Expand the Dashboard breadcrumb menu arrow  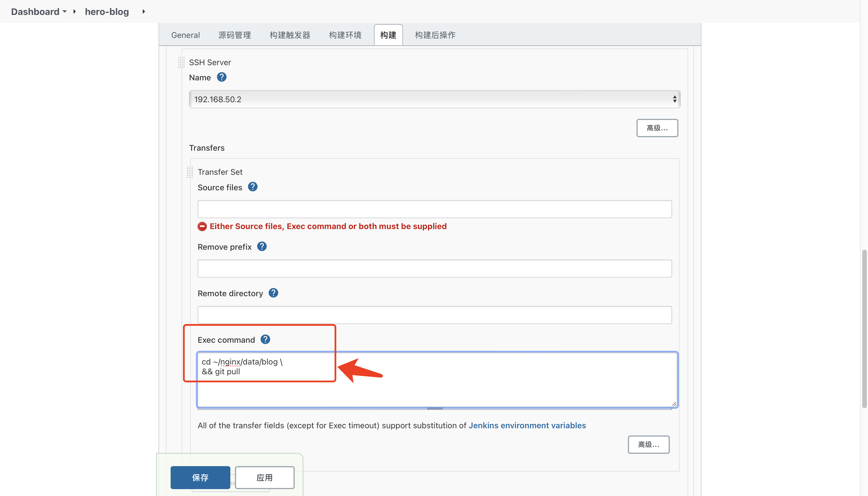coord(65,11)
